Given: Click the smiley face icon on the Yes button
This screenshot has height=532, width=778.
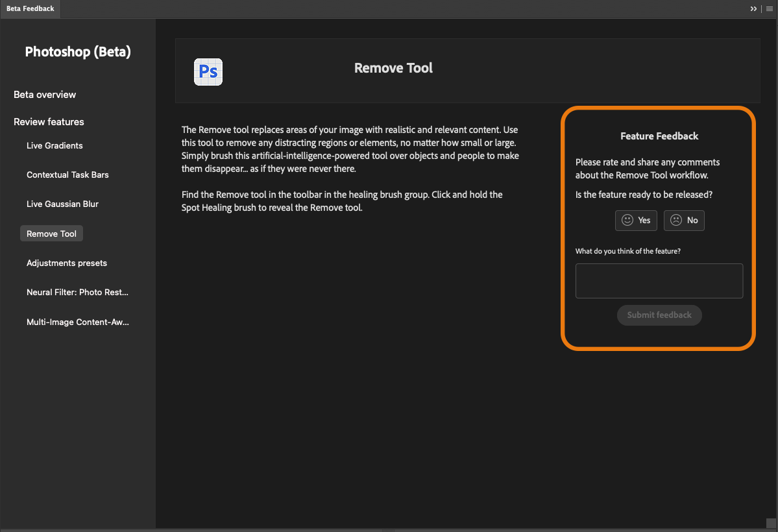Looking at the screenshot, I should [x=626, y=220].
